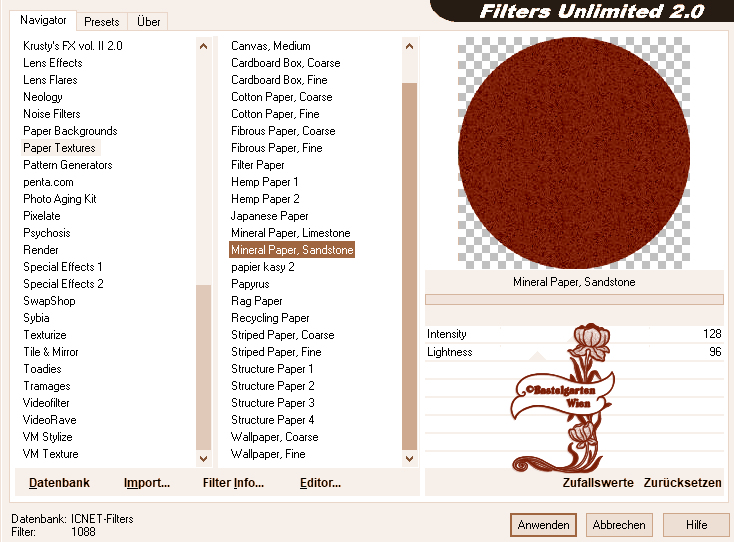Open Tile & Mirror category
Screen dimensions: 734x542
(51, 352)
